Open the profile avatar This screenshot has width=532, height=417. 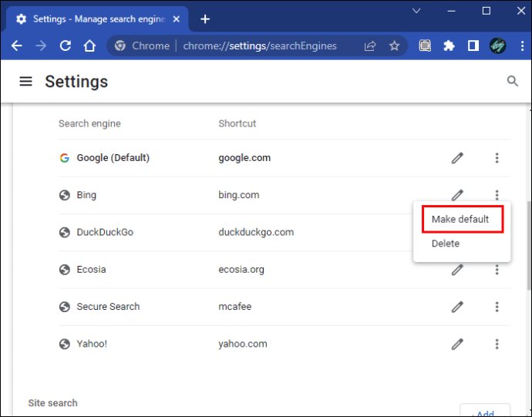point(498,45)
